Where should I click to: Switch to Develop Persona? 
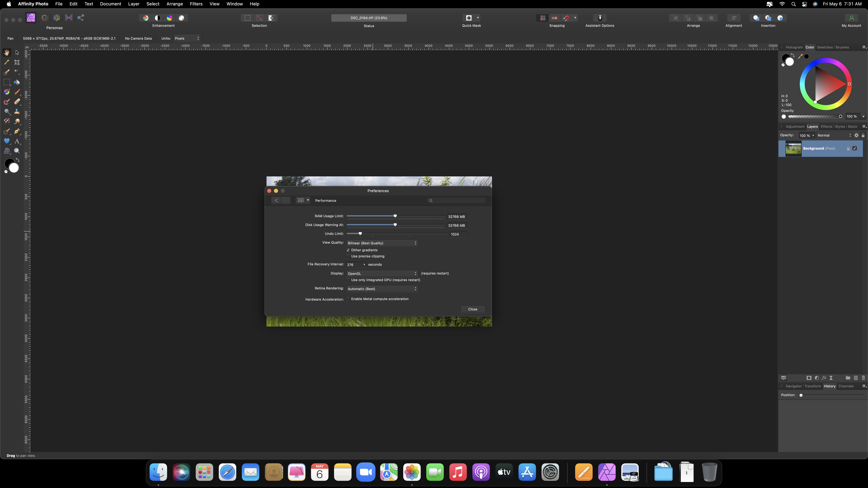click(x=57, y=18)
